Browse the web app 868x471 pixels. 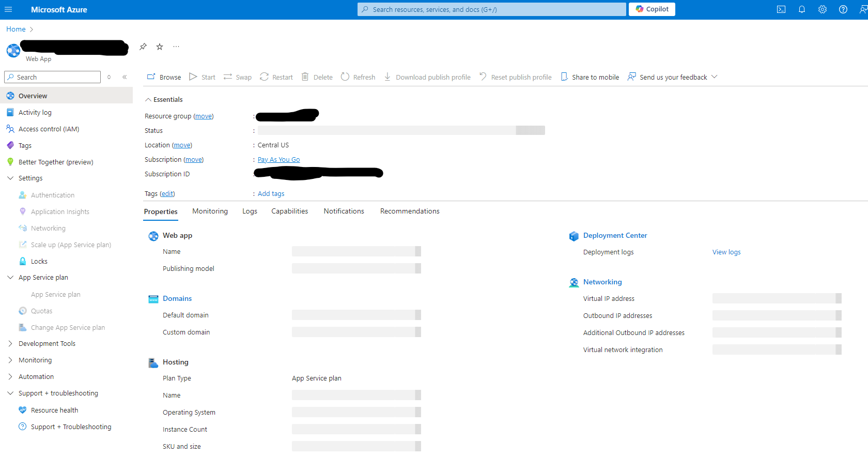point(164,77)
